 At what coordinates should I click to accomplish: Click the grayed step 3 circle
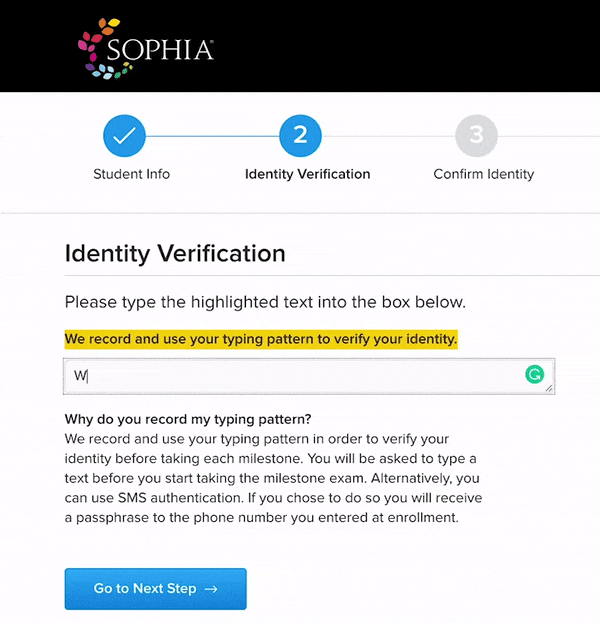476,136
